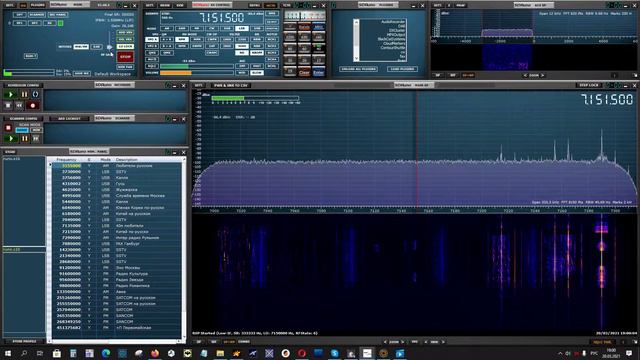Open the PLUGINS panel from main panel
The image size is (640, 360).
point(38,5)
